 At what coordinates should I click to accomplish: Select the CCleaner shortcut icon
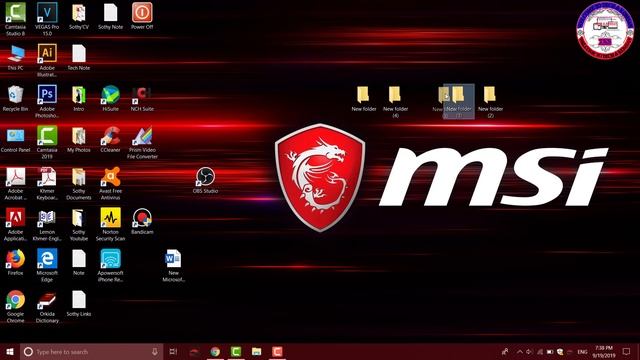point(110,136)
